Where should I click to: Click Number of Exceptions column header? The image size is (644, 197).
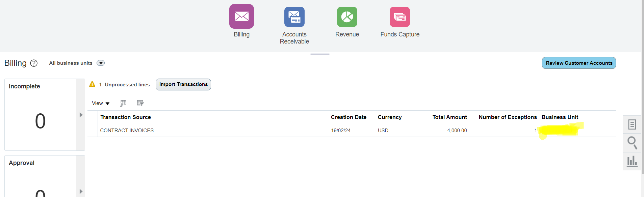[x=508, y=117]
